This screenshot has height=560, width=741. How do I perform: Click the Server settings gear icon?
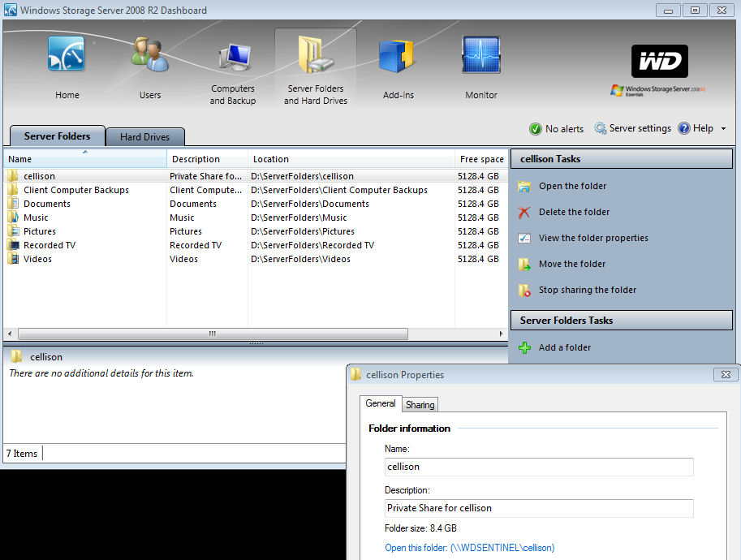point(600,128)
